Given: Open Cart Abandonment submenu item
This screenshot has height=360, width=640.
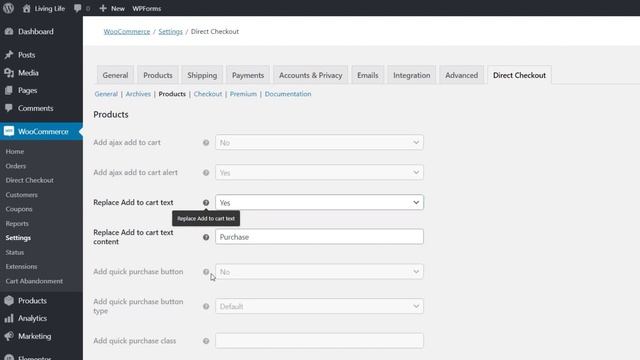Looking at the screenshot, I should [34, 281].
